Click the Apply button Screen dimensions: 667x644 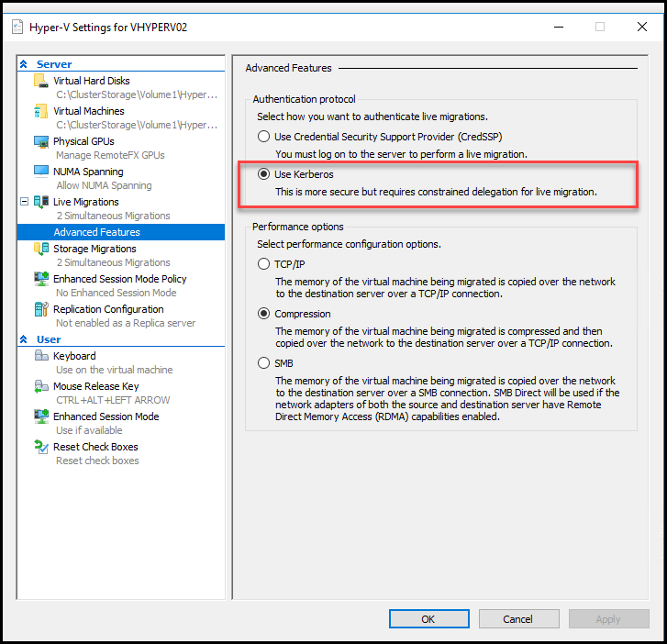tap(608, 619)
